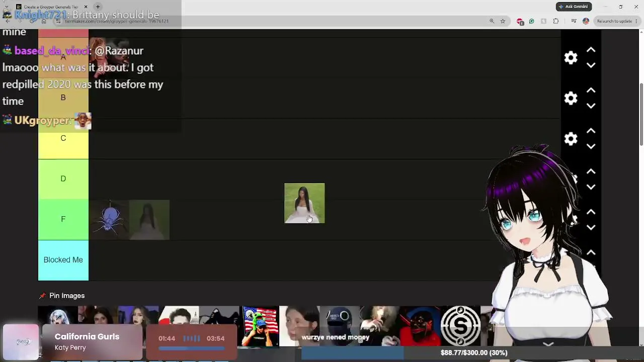
Task: Move tier A row down
Action: click(591, 65)
